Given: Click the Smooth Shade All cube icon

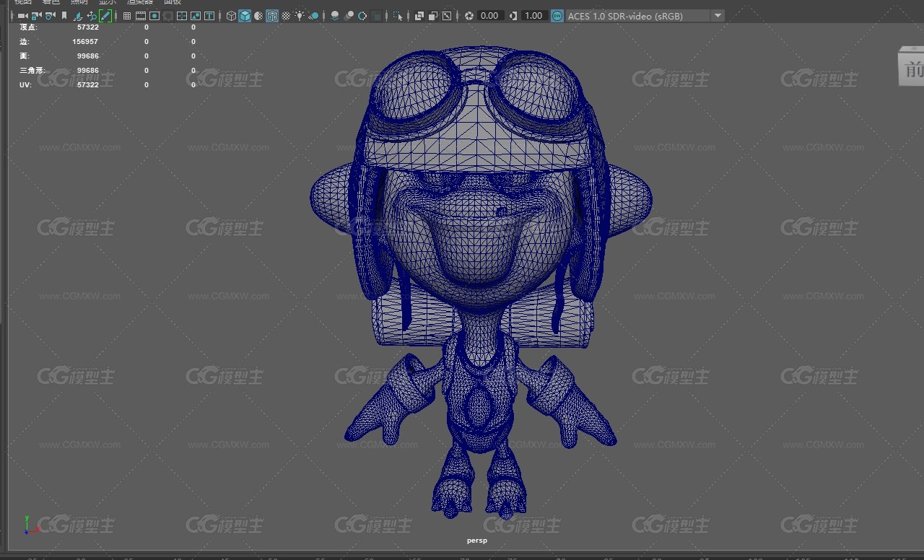Looking at the screenshot, I should coord(245,16).
